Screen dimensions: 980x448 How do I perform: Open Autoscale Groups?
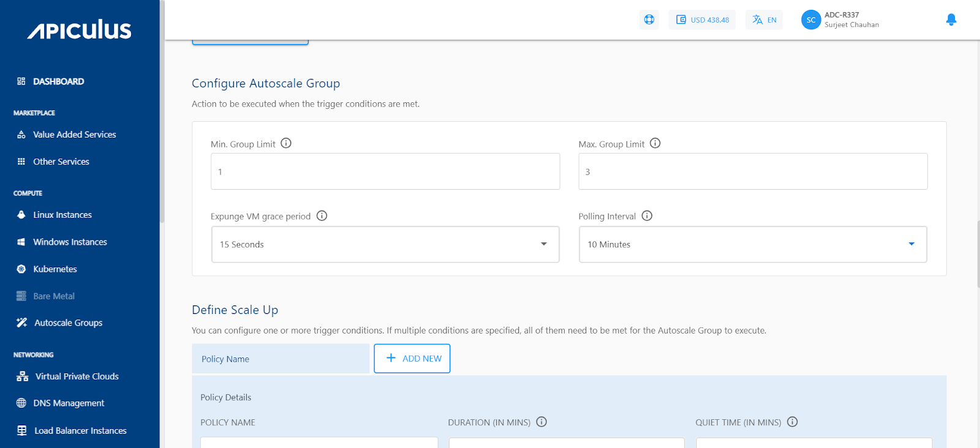pos(69,323)
